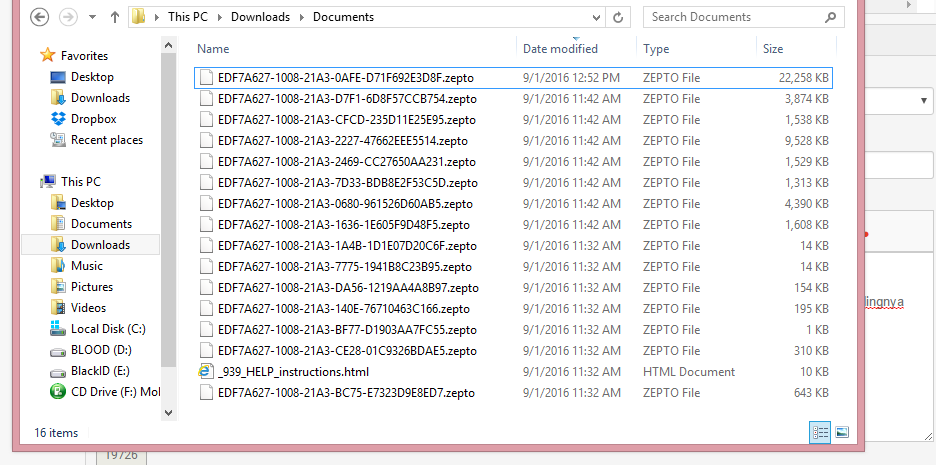Switch to Details view in status bar
Viewport: 936px width, 465px height.
[x=820, y=432]
